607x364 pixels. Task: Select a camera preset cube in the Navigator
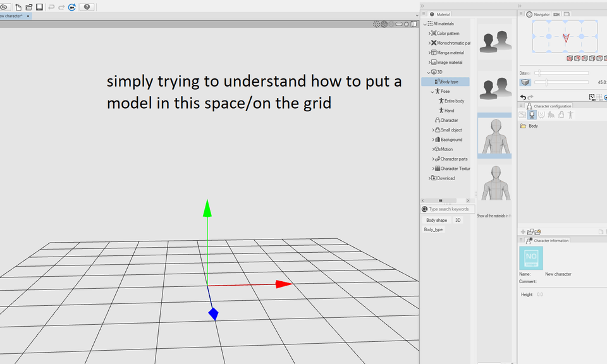pos(568,58)
